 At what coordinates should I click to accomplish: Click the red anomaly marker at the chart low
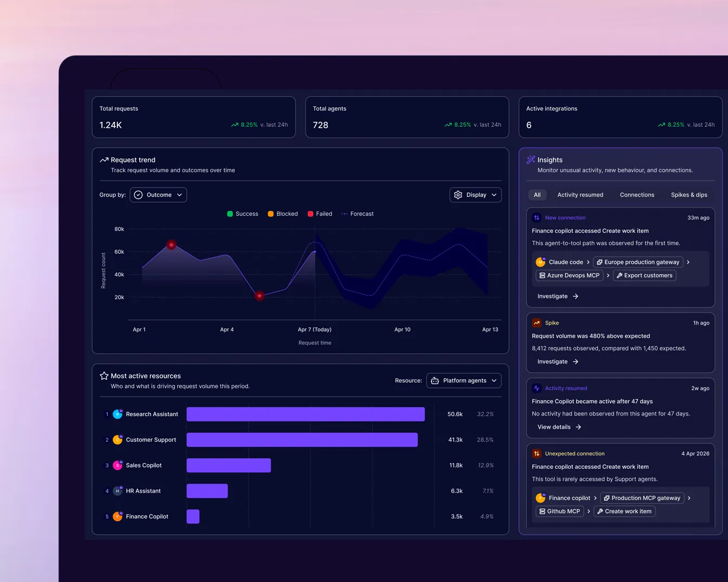pos(259,296)
